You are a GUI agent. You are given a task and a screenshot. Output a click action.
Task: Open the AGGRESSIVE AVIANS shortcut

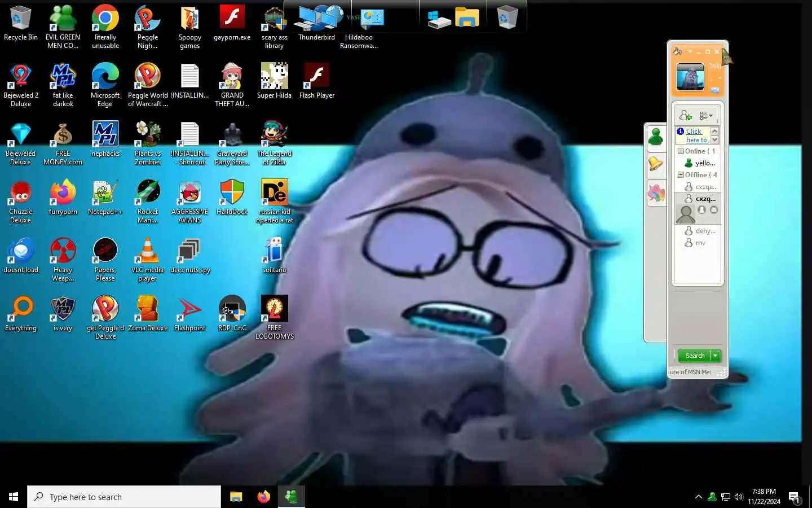[x=190, y=202]
